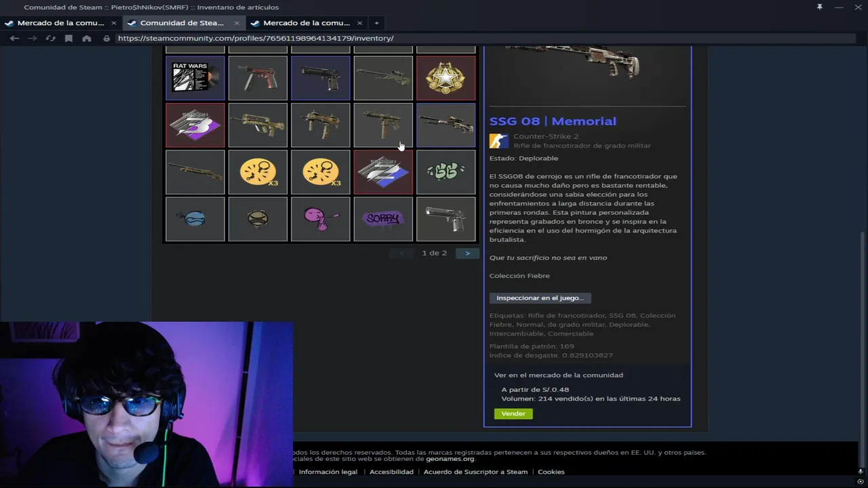Open the Cookies footer link
This screenshot has width=868, height=488.
(551, 472)
